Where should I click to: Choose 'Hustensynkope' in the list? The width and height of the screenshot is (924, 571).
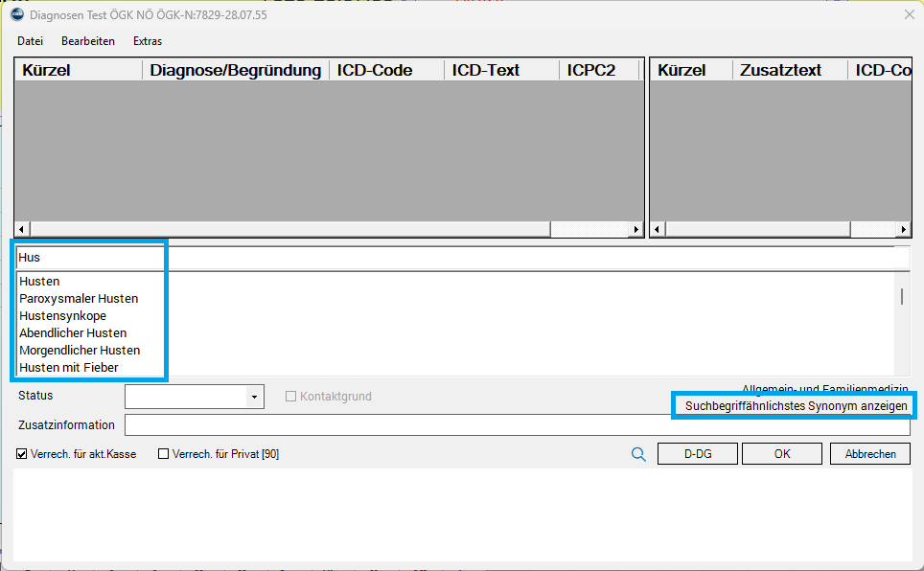(x=62, y=316)
